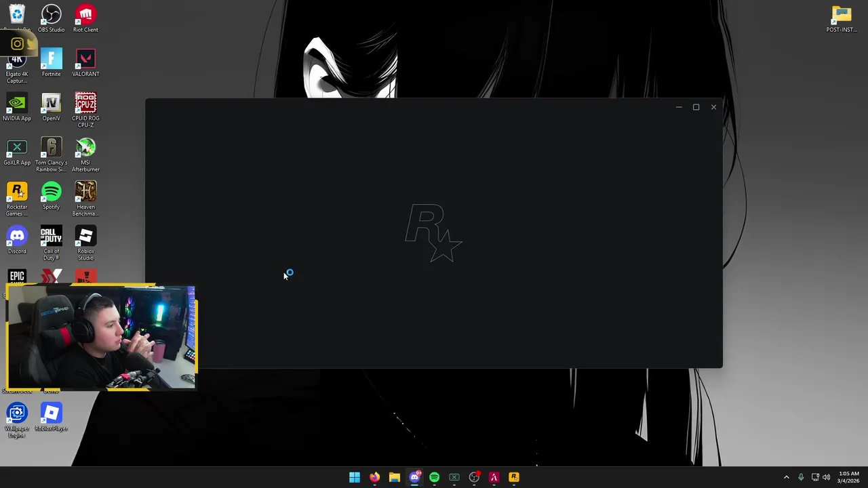The image size is (868, 488).
Task: Click the Rockstar Games Launcher taskbar icon
Action: pyautogui.click(x=513, y=477)
